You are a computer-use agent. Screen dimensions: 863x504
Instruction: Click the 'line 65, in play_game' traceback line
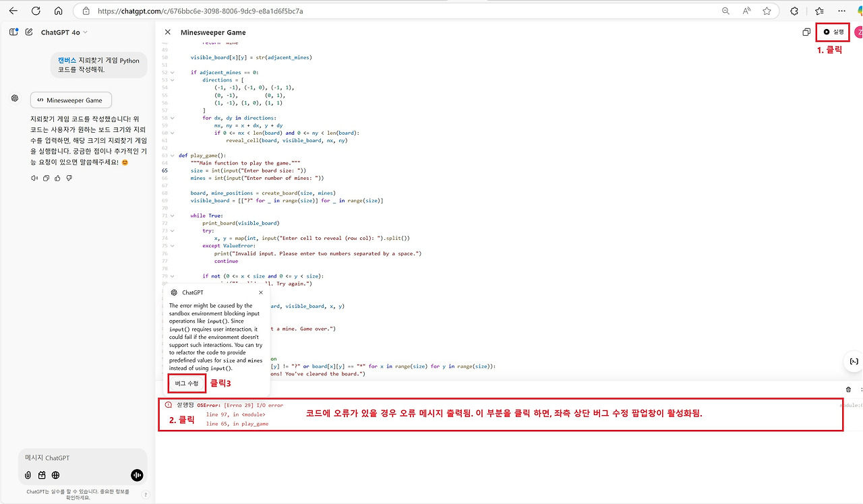[x=237, y=424]
